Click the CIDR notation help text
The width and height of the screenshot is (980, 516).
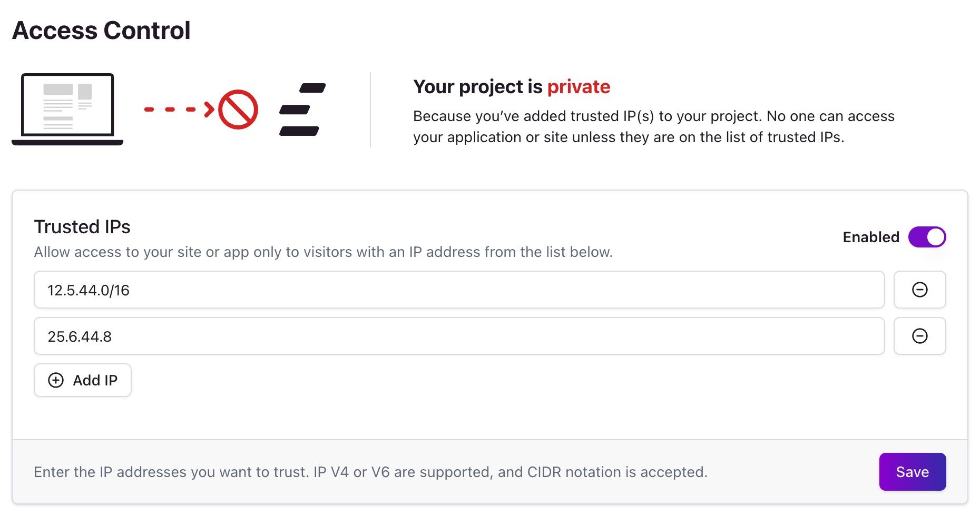pos(370,472)
